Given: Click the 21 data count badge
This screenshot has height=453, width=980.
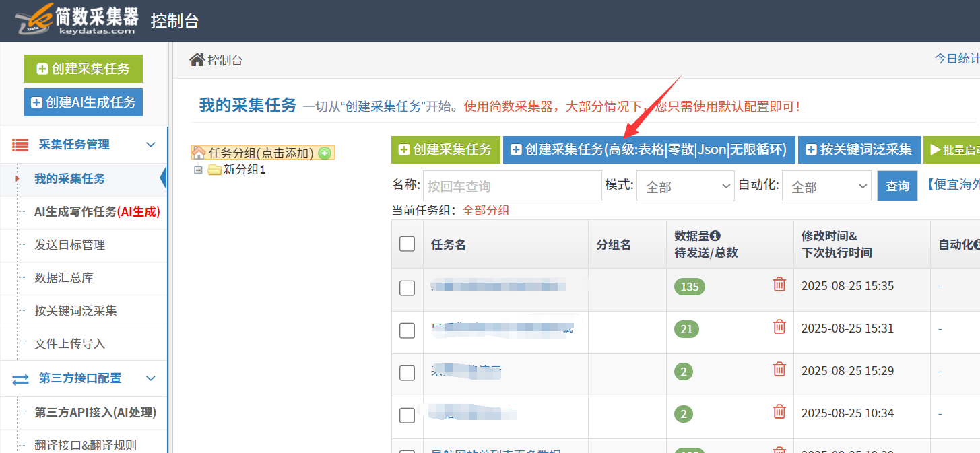Looking at the screenshot, I should tap(686, 329).
